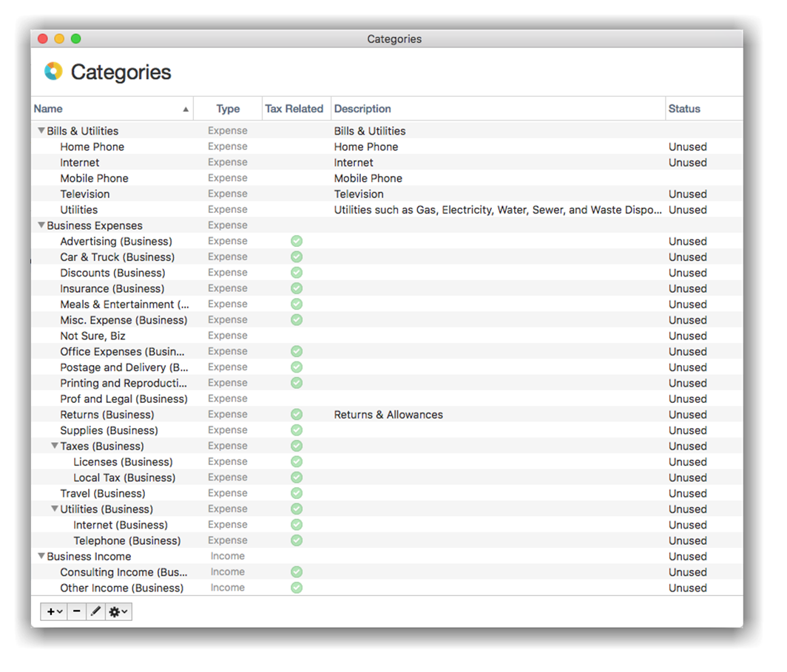Click the minus button to delete category
The width and height of the screenshot is (787, 672).
click(77, 611)
